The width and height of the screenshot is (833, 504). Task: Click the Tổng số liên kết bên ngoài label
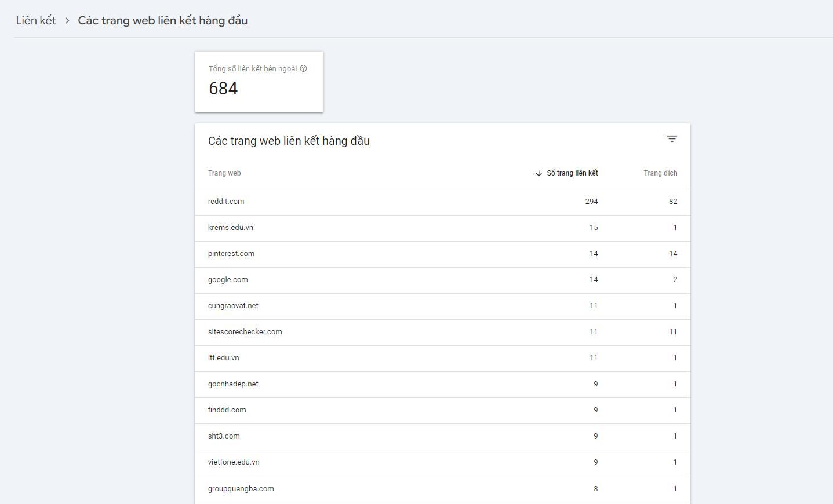(253, 69)
